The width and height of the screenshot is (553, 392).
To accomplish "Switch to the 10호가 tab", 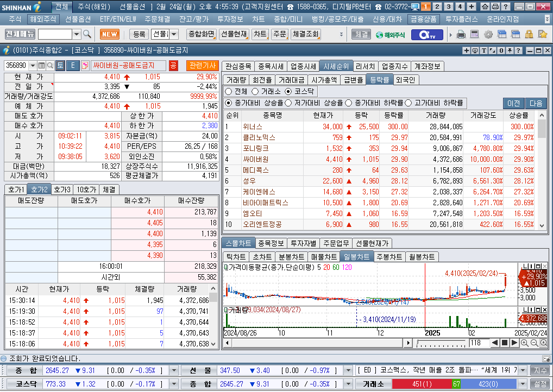I will pos(86,189).
